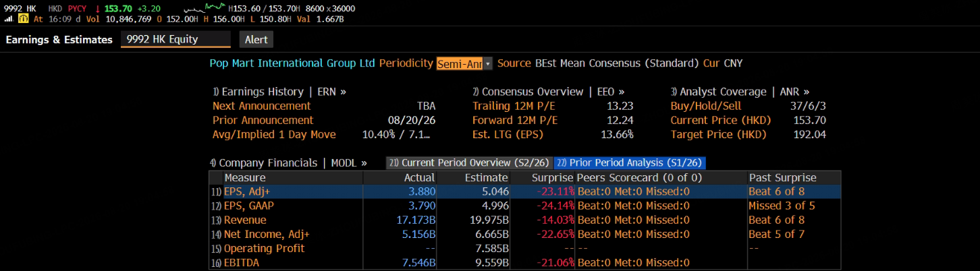Select the Revenue measure row

[526, 220]
